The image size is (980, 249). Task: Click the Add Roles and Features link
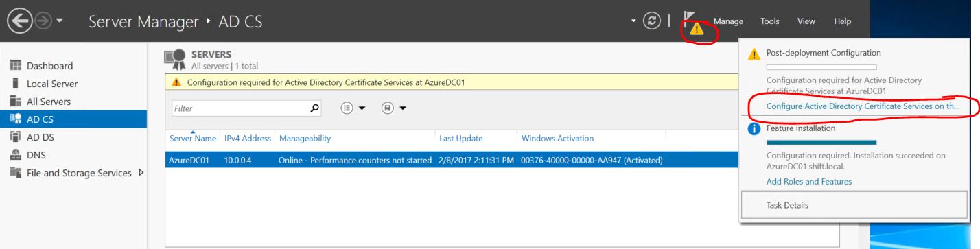coord(808,181)
